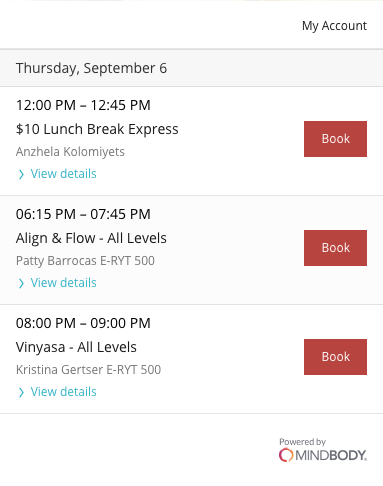Click the Thursday, September 6 date header

(91, 68)
